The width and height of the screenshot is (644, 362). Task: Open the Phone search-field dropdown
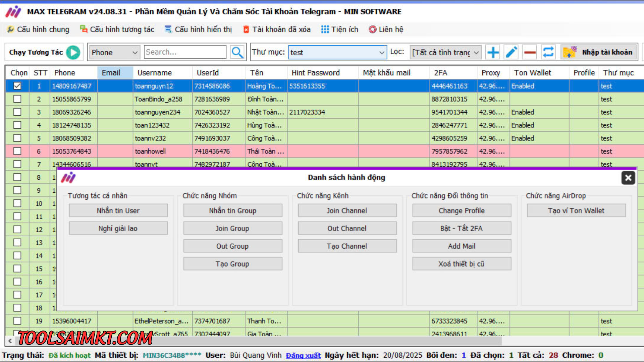(x=115, y=52)
